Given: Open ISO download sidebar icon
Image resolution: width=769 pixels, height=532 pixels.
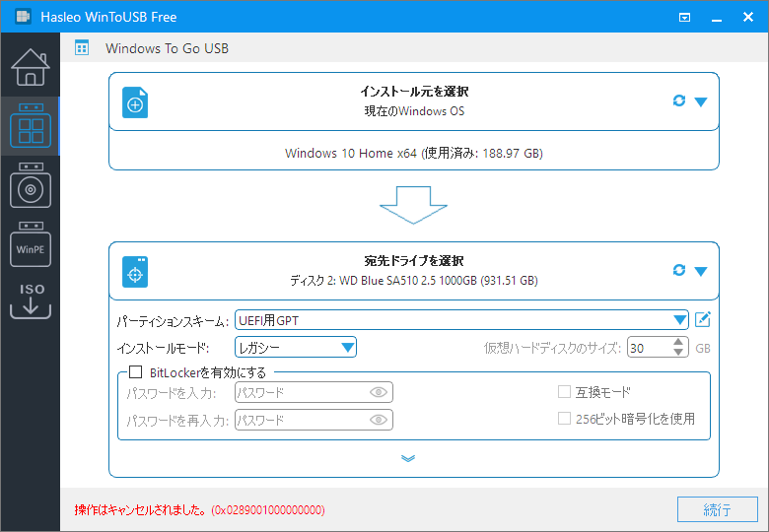Looking at the screenshot, I should (31, 300).
